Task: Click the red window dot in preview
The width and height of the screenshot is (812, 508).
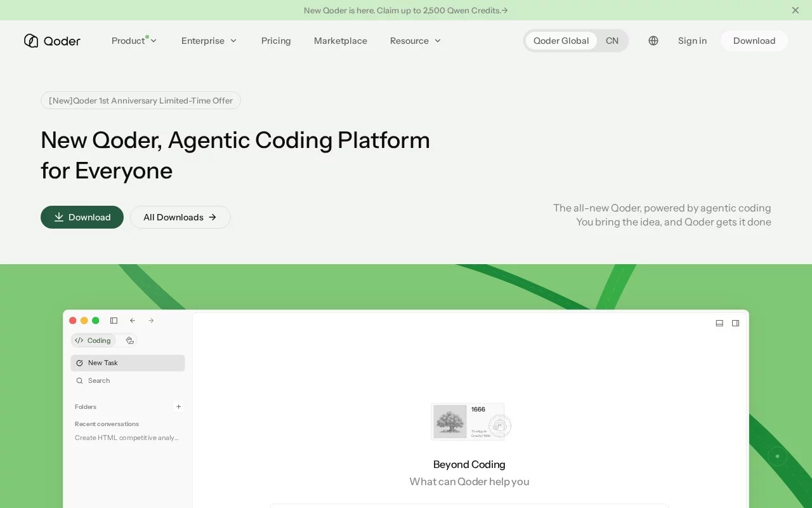Action: tap(73, 321)
